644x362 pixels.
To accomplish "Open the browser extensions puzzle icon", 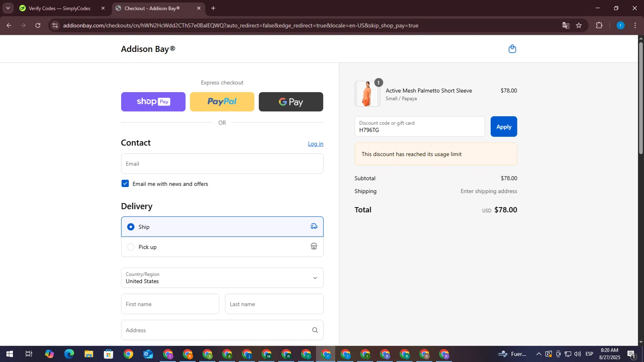I will tap(599, 25).
